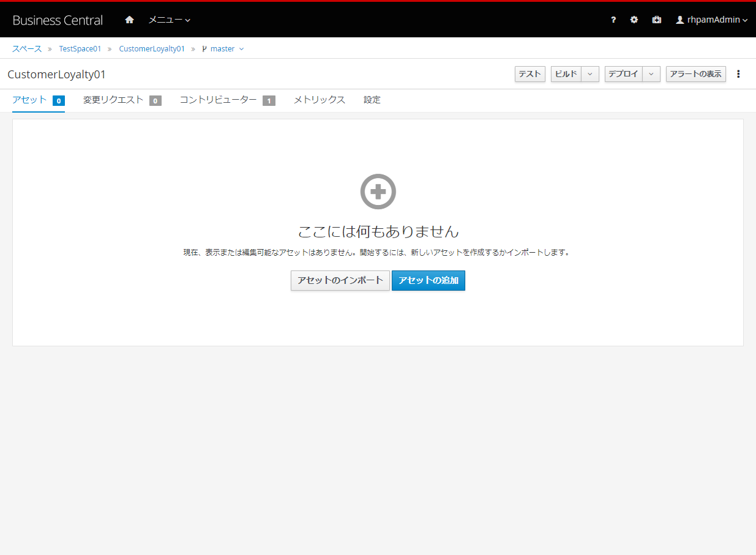Click the Business Central logo
The width and height of the screenshot is (756, 555).
click(58, 20)
